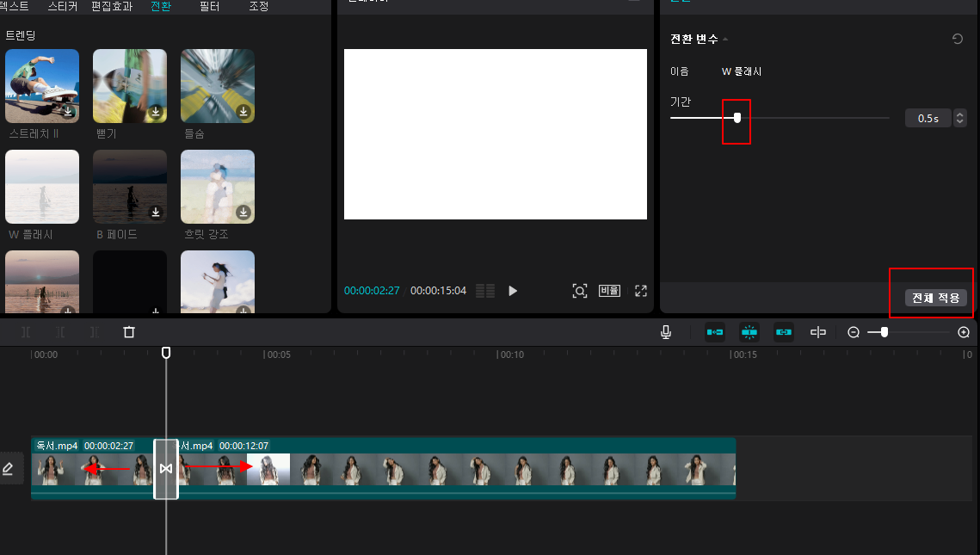
Task: Toggle preview axis icon
Action: (x=818, y=332)
